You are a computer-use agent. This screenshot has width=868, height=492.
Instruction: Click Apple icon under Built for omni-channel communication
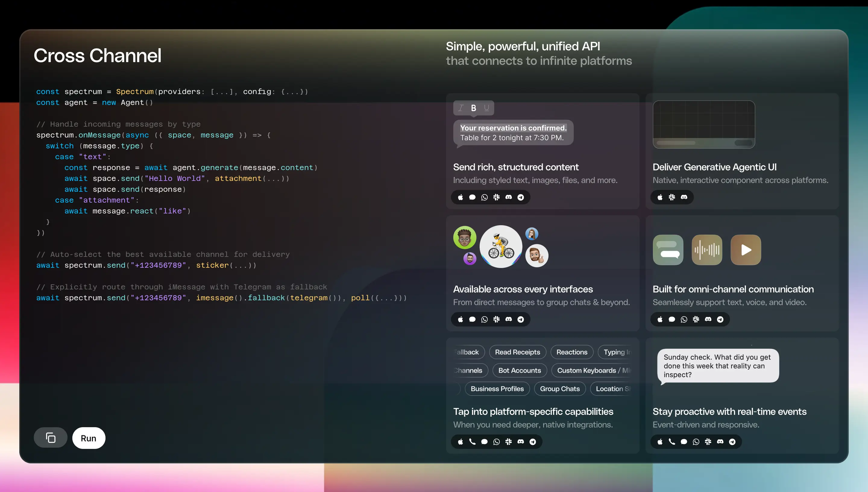(x=660, y=319)
